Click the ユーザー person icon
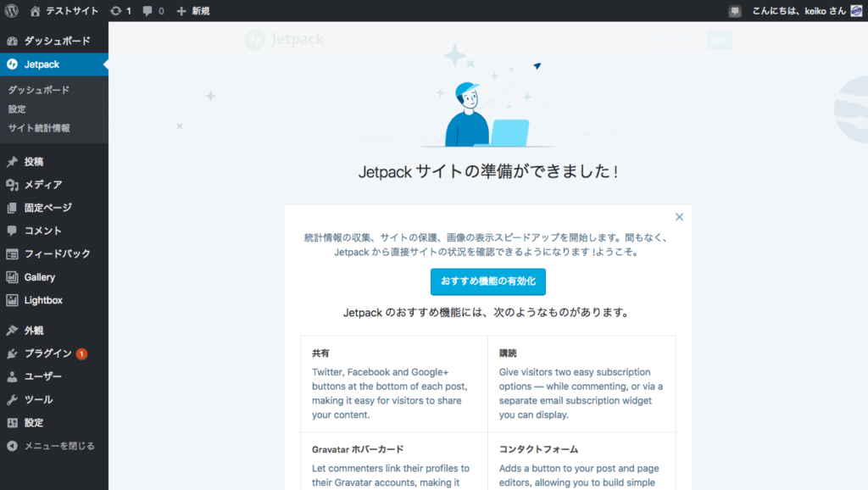The image size is (868, 490). pos(12,376)
